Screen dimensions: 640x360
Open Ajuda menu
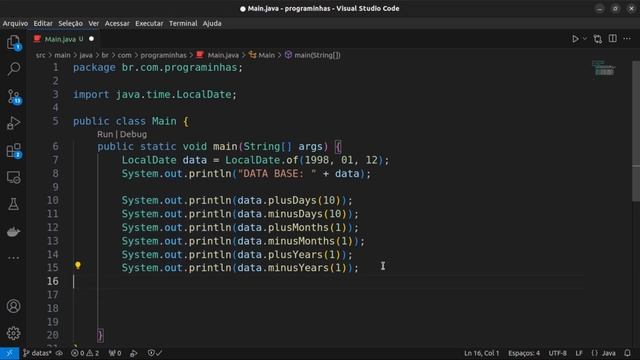[212, 23]
